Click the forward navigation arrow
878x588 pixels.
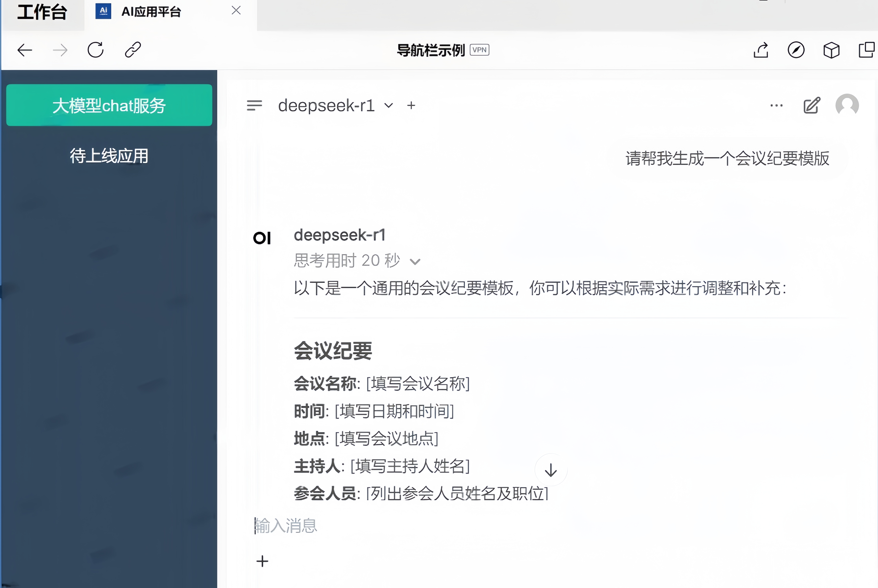point(60,50)
